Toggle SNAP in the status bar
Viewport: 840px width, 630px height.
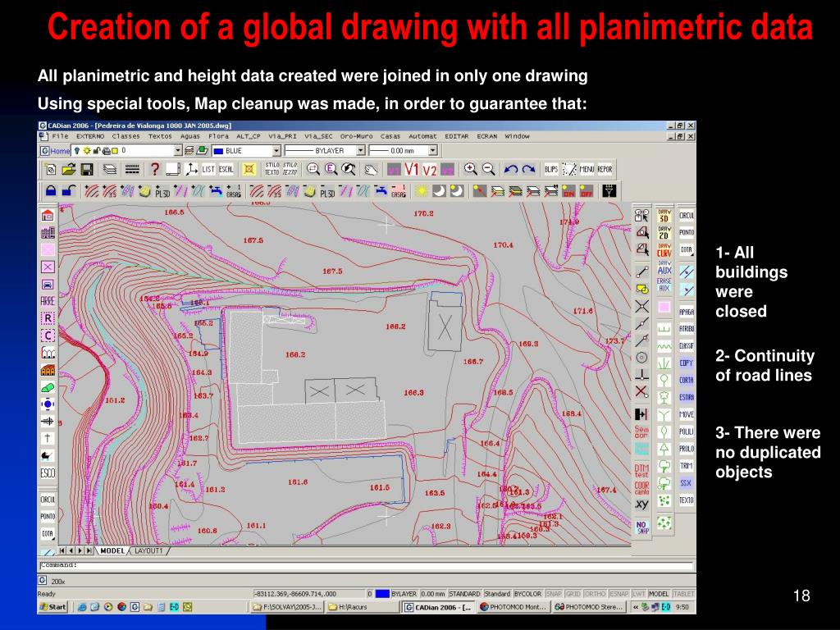tap(554, 594)
